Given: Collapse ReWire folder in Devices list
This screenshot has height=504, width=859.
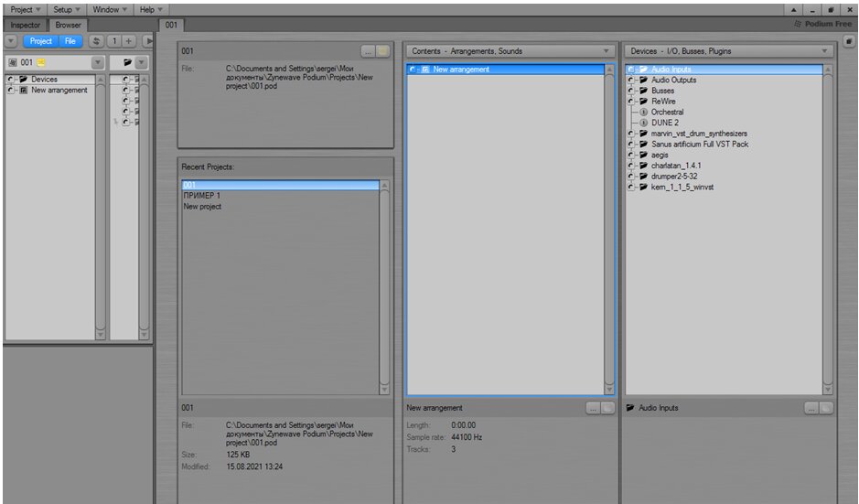Looking at the screenshot, I should (630, 102).
